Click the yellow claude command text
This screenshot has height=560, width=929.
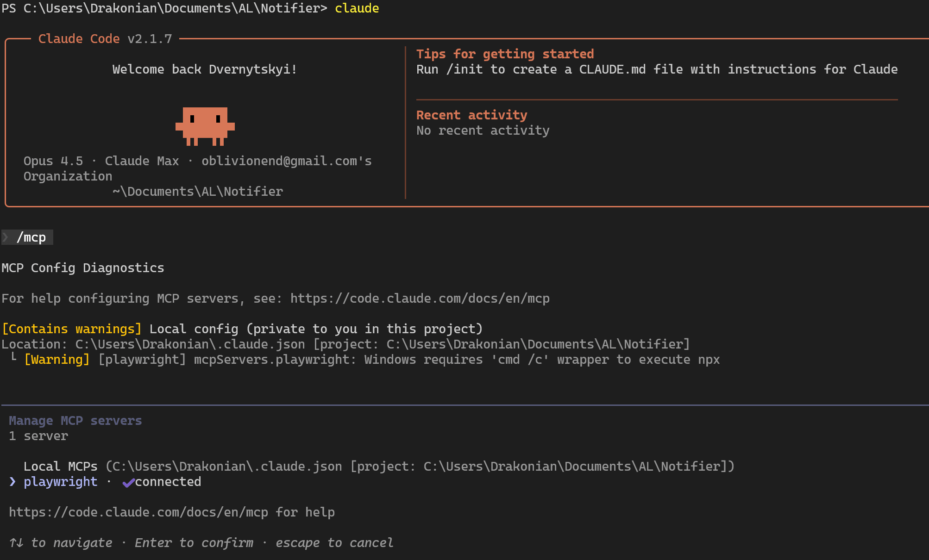point(357,8)
